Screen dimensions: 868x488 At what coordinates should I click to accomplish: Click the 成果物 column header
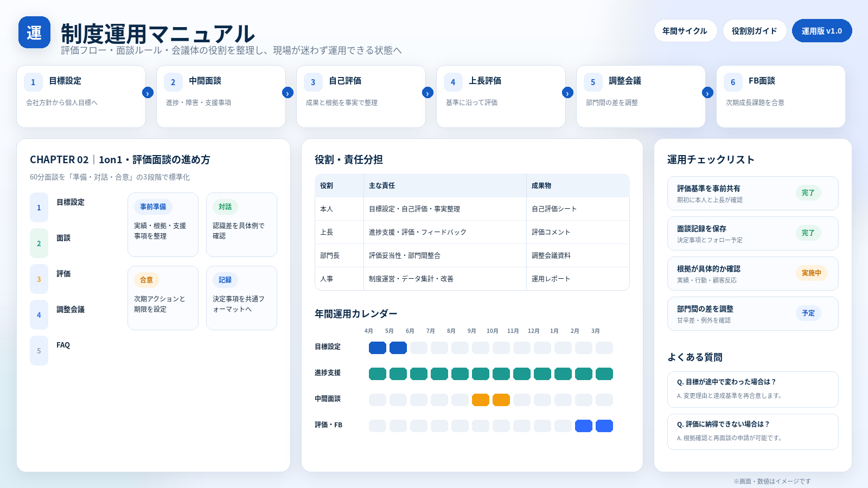tap(578, 185)
